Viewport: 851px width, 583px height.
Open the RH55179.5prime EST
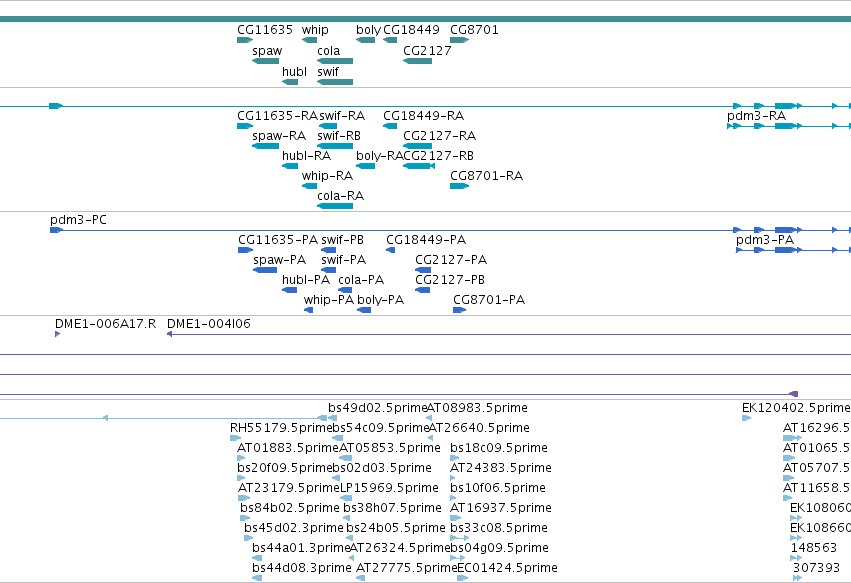pyautogui.click(x=235, y=438)
